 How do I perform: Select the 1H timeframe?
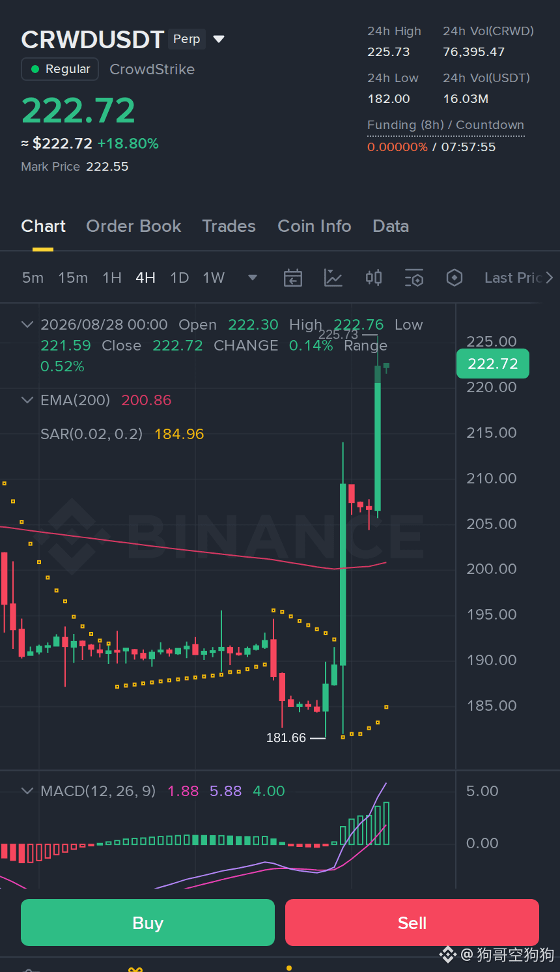[x=112, y=278]
